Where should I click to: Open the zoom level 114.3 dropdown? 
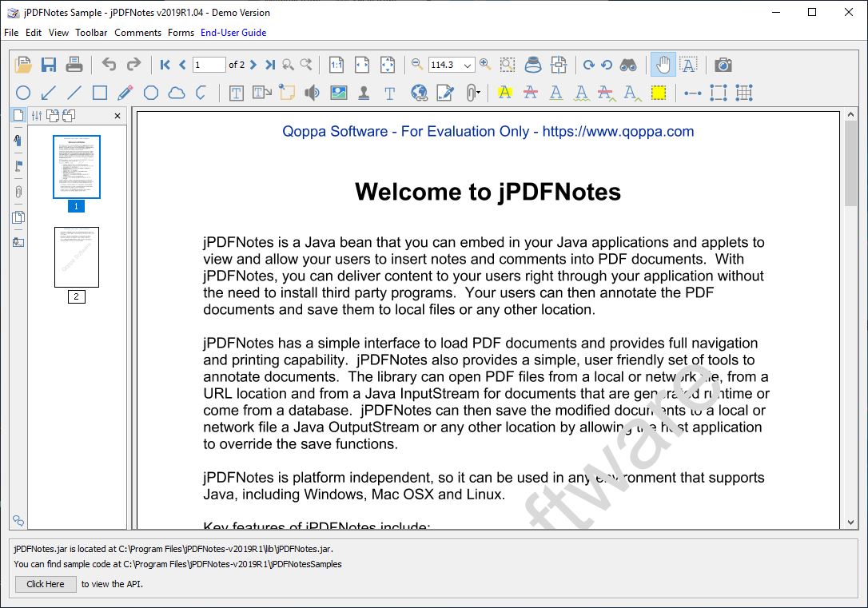click(468, 66)
